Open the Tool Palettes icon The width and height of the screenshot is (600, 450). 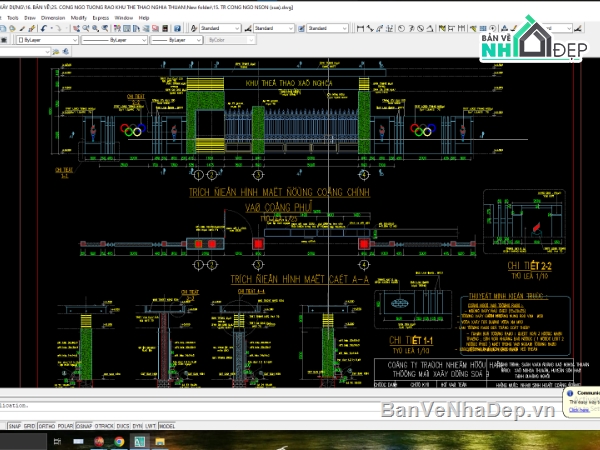(136, 28)
